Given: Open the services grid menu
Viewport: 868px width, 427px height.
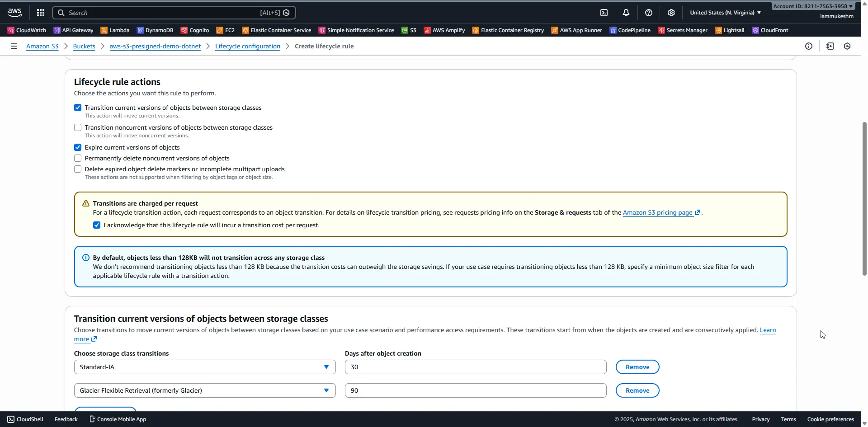Looking at the screenshot, I should tap(40, 12).
